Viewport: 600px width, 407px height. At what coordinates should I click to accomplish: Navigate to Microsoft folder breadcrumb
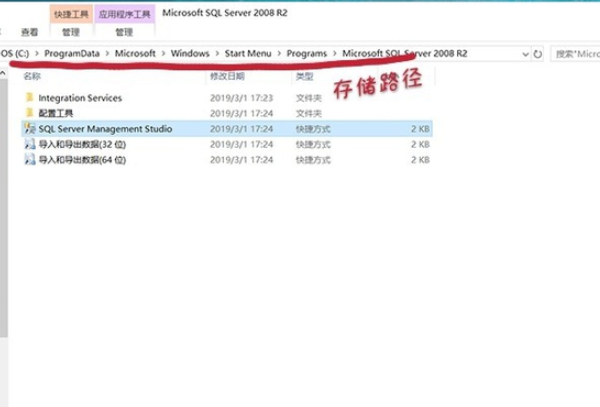point(135,54)
